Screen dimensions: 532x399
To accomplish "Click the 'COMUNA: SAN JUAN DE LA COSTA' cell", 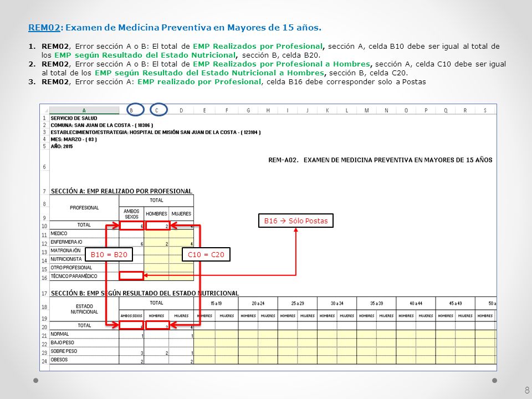I will [x=102, y=125].
